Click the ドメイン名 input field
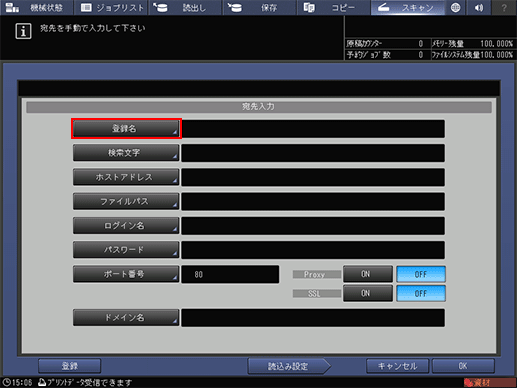The image size is (517, 388). pyautogui.click(x=313, y=318)
